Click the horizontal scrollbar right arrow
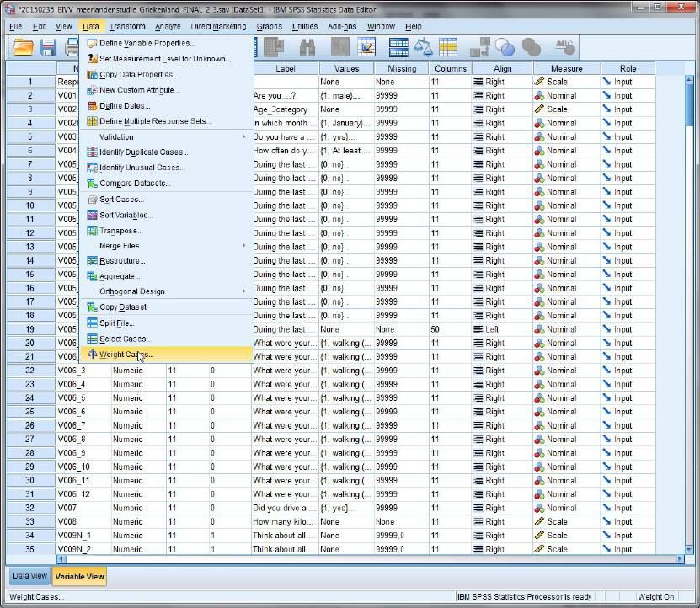Image resolution: width=700 pixels, height=608 pixels. coord(680,558)
